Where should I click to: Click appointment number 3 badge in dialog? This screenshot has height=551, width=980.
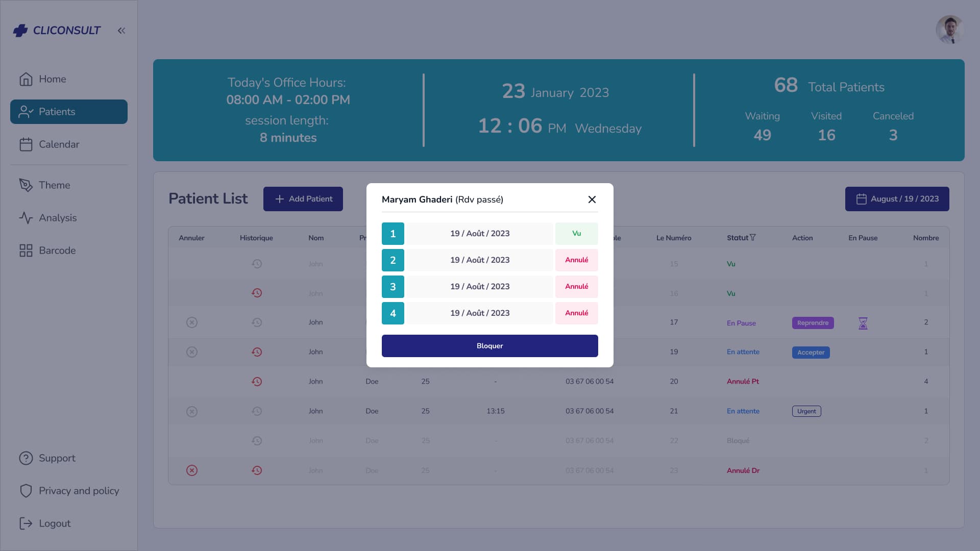[393, 287]
